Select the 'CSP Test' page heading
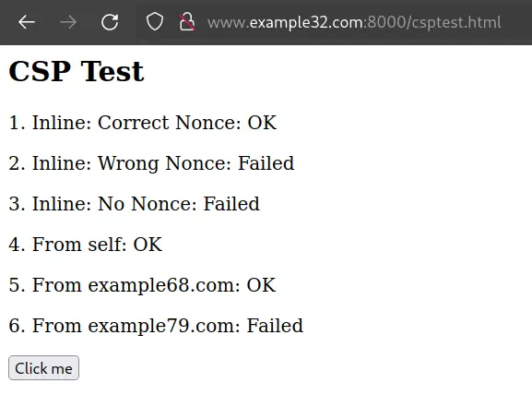 tap(77, 71)
